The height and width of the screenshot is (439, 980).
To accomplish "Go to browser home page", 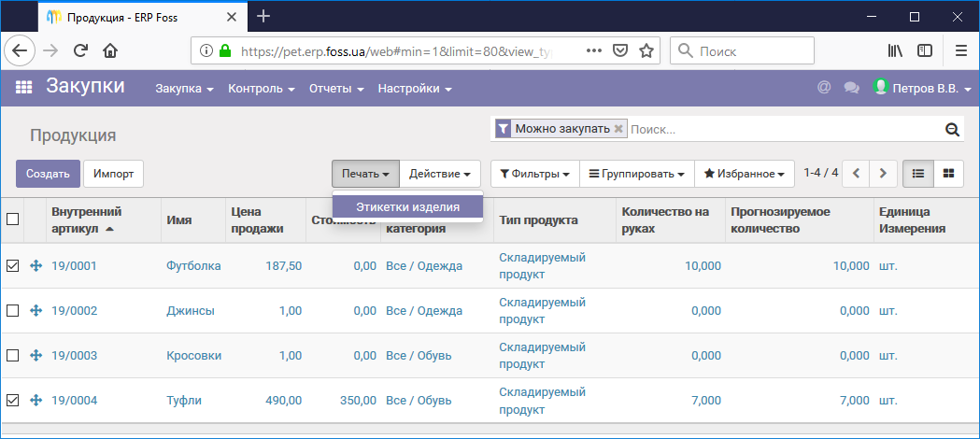I will click(110, 50).
